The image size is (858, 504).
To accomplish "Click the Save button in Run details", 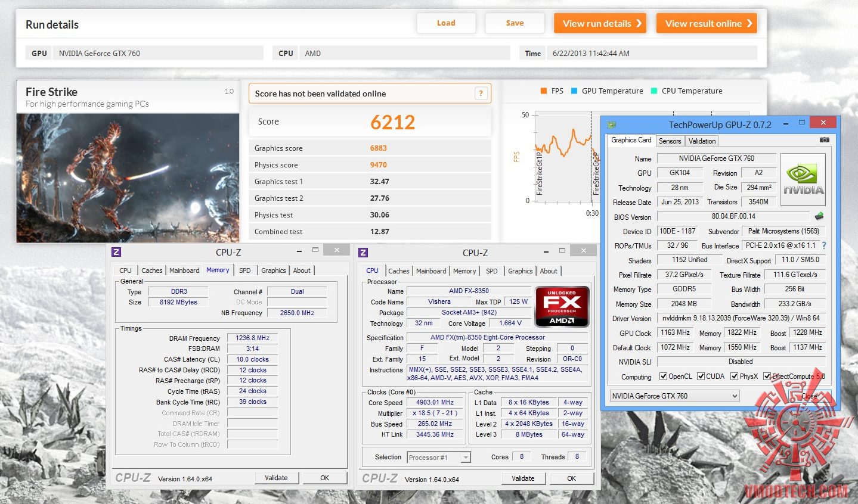I will [515, 23].
